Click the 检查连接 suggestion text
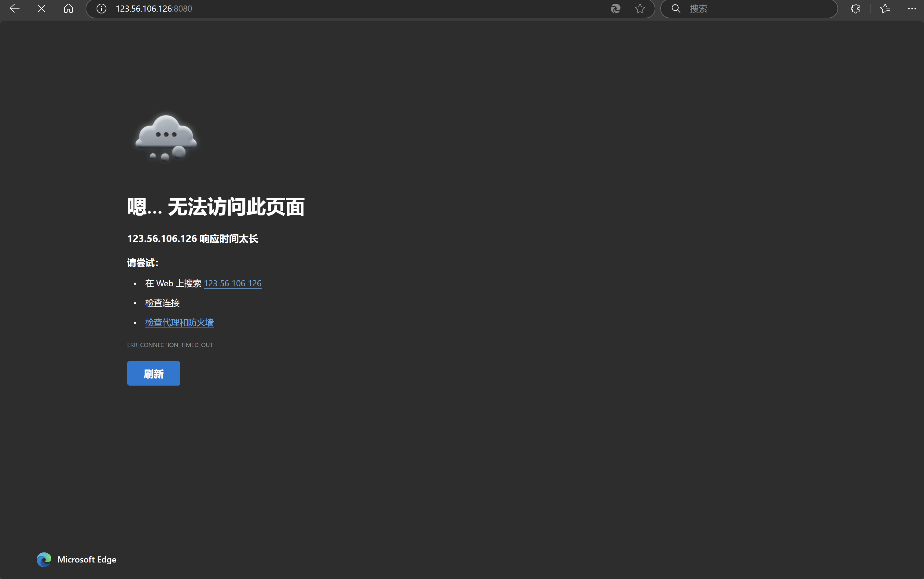This screenshot has height=579, width=924. coord(162,303)
